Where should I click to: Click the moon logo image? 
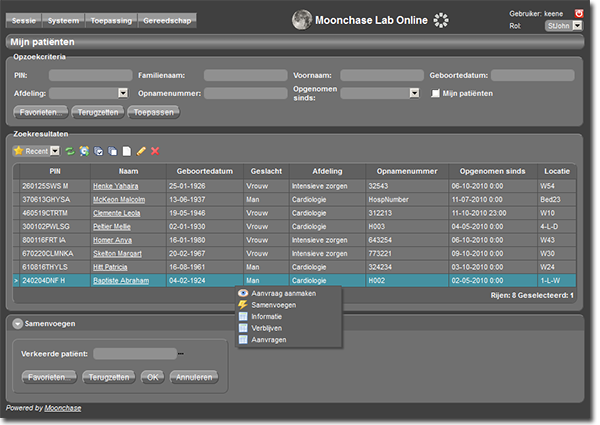[x=302, y=20]
